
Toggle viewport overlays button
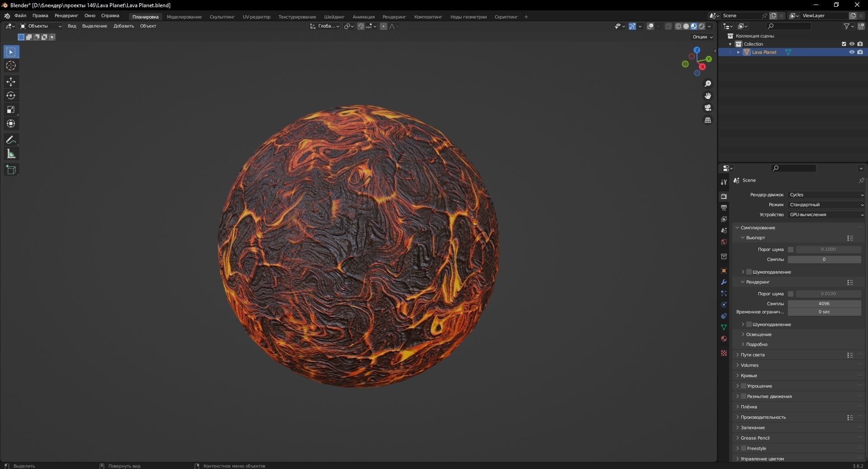650,26
